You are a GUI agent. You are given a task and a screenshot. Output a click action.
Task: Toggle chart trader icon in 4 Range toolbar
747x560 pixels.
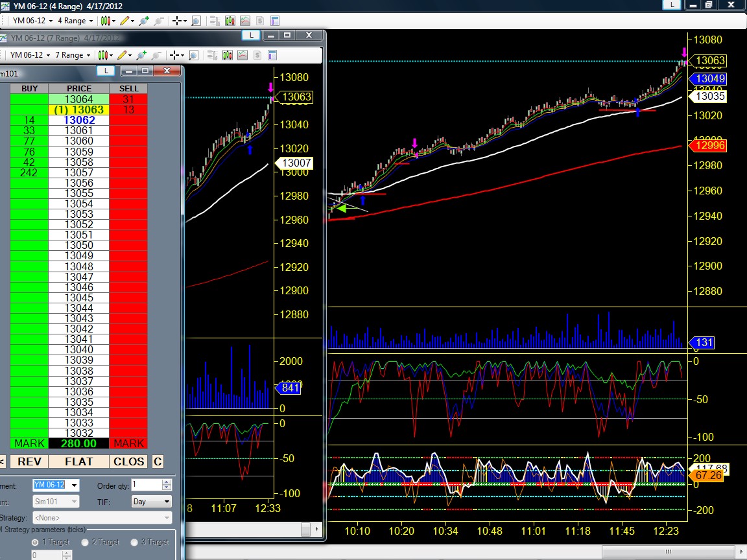point(215,21)
